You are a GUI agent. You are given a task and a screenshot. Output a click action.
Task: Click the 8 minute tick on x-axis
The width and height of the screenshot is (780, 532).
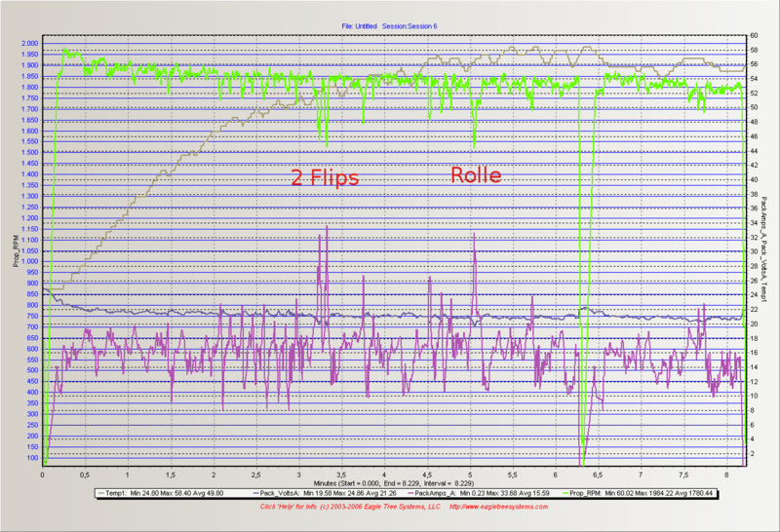(x=725, y=475)
